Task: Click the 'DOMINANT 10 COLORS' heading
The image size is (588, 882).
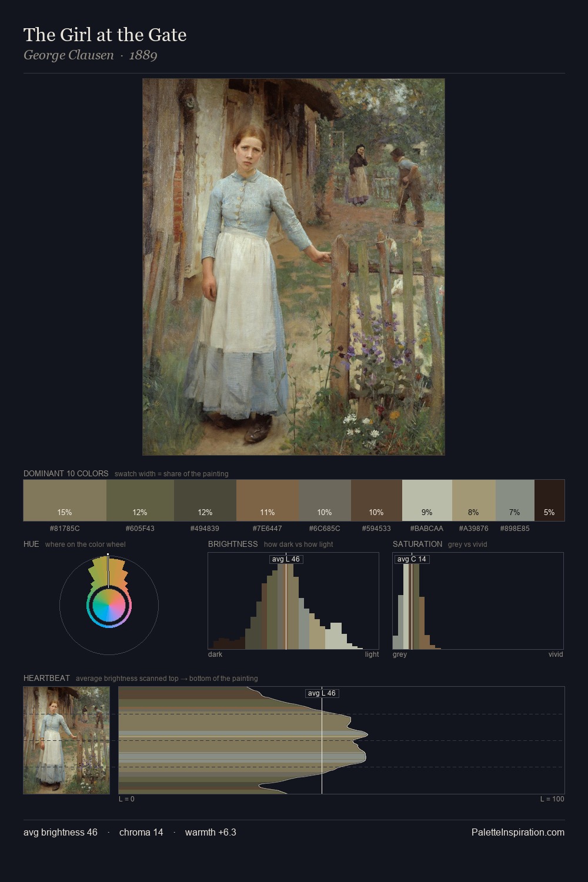Action: click(66, 473)
